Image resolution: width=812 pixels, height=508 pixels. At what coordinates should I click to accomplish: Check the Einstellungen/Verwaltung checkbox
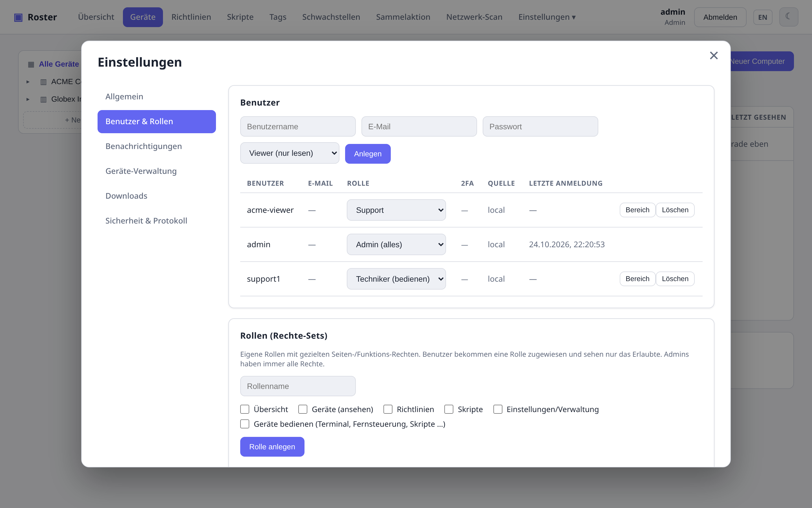point(498,409)
